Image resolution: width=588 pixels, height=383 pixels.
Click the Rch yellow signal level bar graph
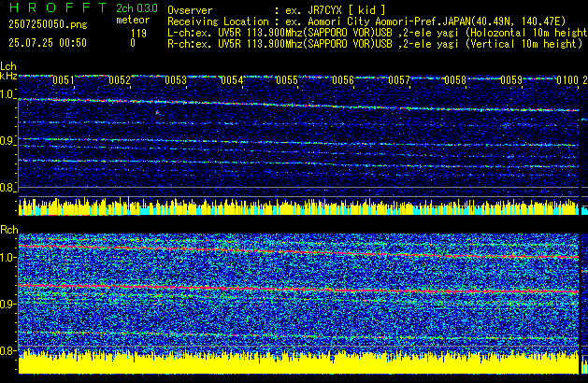(x=298, y=362)
